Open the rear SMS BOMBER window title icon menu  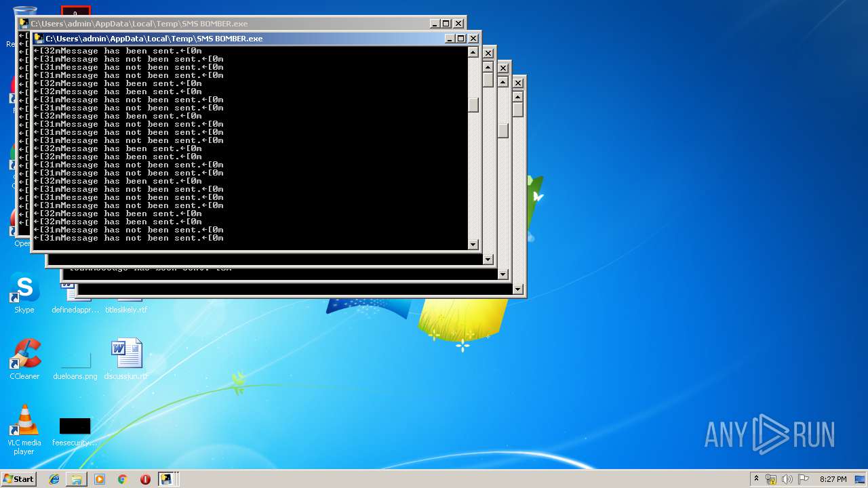tap(24, 24)
